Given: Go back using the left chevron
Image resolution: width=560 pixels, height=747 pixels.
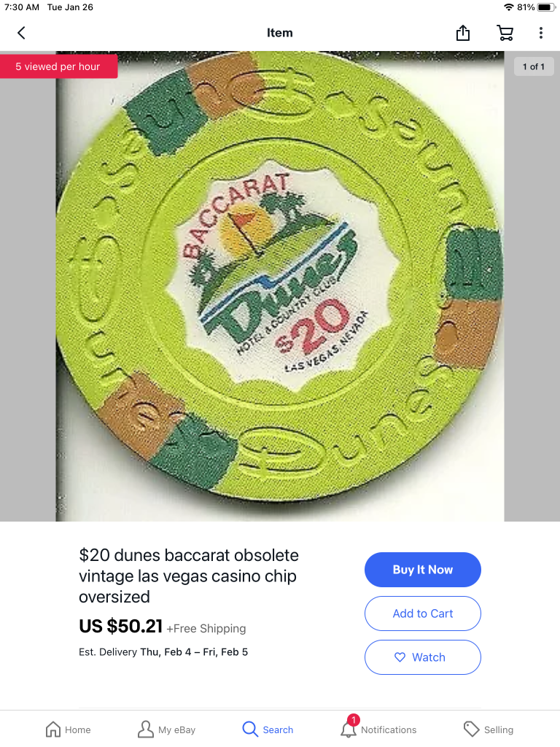Looking at the screenshot, I should click(x=21, y=33).
